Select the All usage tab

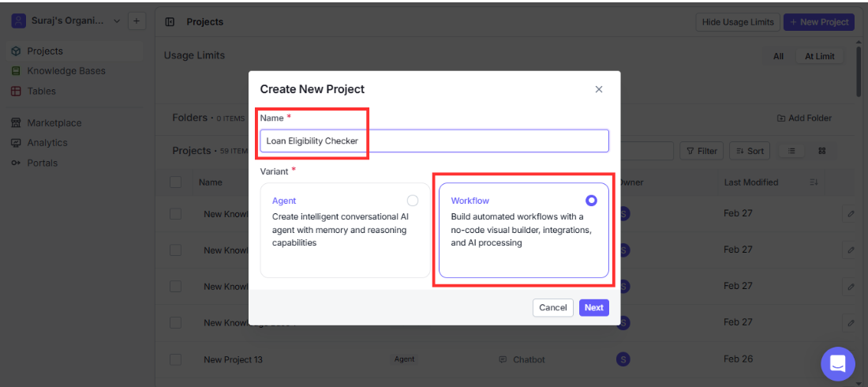[778, 56]
